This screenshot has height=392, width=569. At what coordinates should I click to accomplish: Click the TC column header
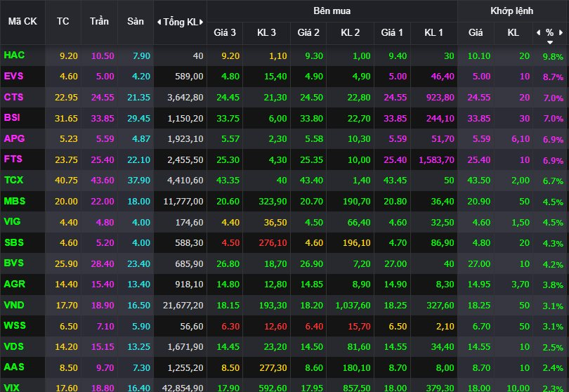click(63, 21)
